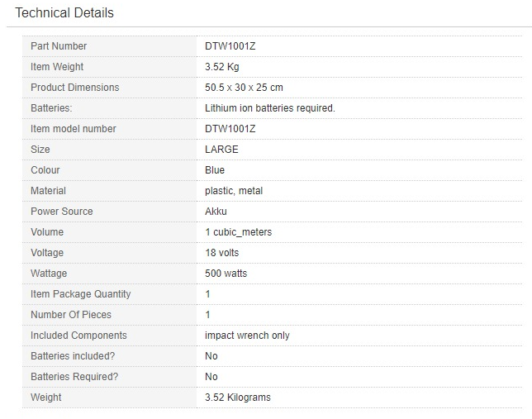Select the DTW1001Z part number value

coord(230,46)
